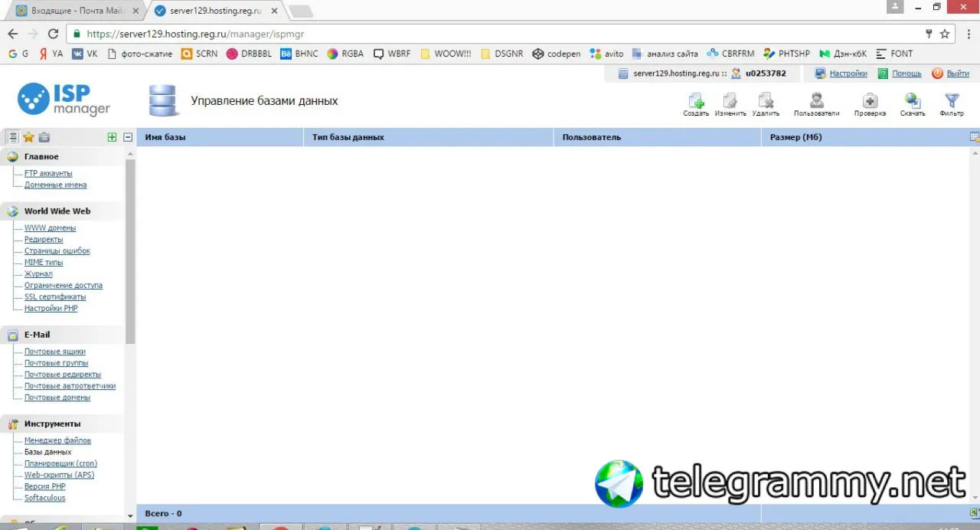
Task: Open Настройки settings link
Action: [x=848, y=74]
